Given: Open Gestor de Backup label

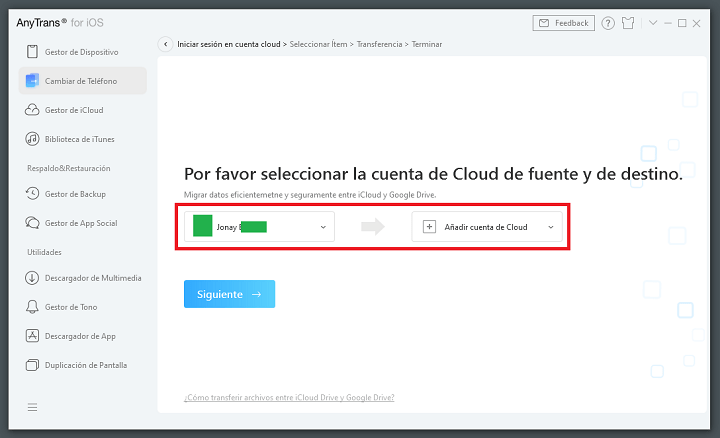Looking at the screenshot, I should [75, 194].
